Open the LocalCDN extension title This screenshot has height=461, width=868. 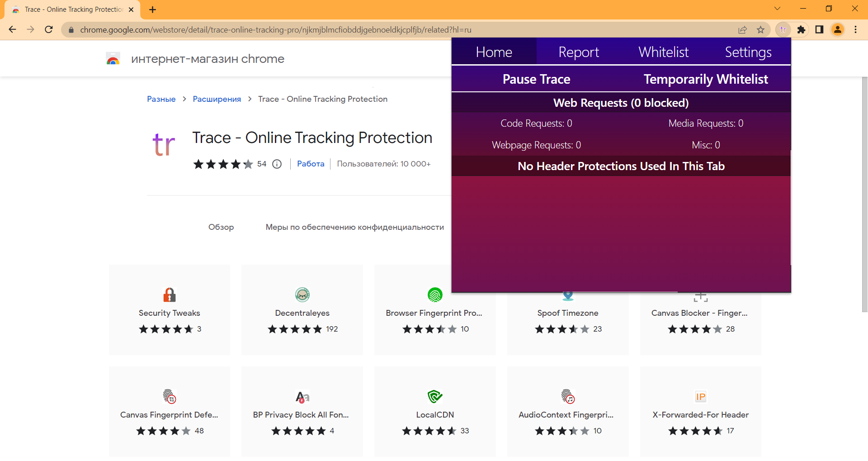point(435,415)
